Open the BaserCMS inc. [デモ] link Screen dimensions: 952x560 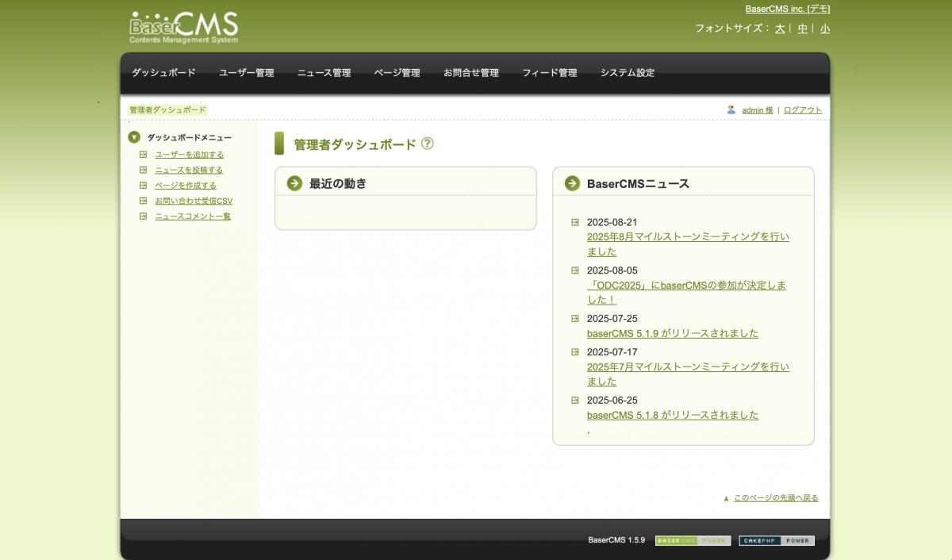pyautogui.click(x=787, y=9)
